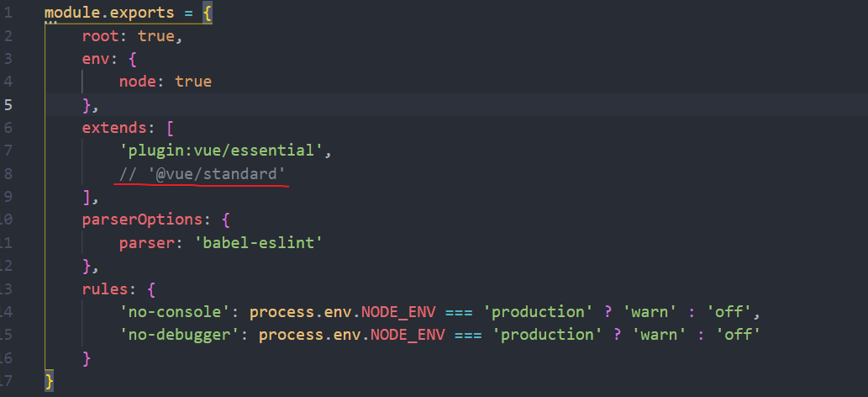
Task: Click line number 5 in the gutter
Action: (8, 105)
